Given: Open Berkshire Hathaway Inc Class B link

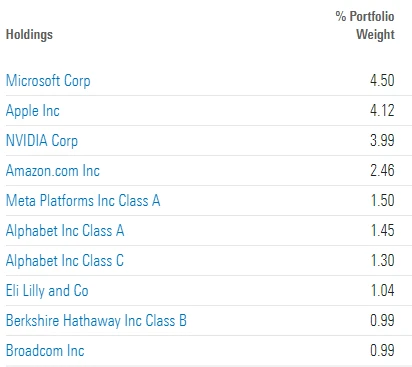Looking at the screenshot, I should tap(96, 321).
